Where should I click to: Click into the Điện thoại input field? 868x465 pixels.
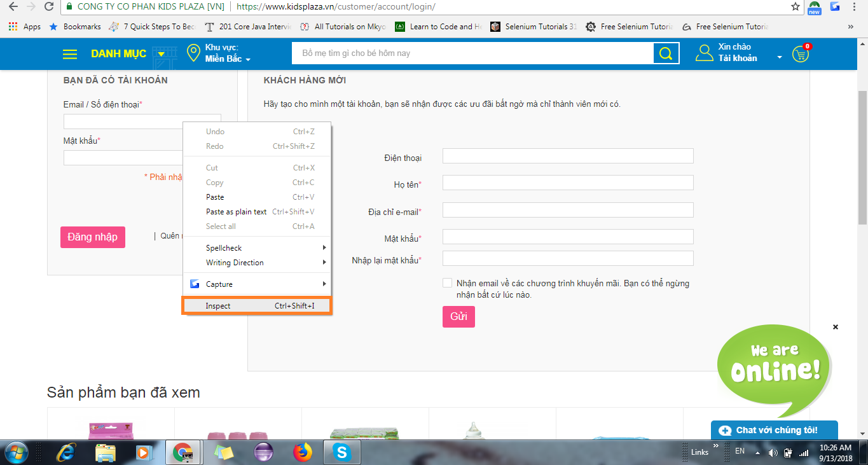click(x=568, y=156)
